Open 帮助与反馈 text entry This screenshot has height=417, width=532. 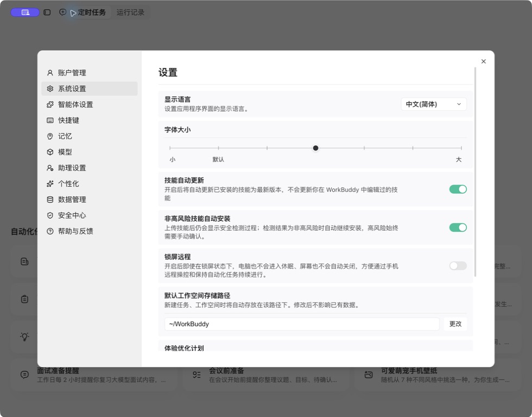click(x=75, y=231)
